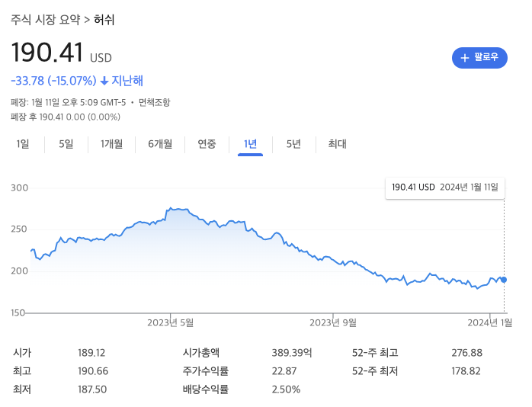Click the USD currency label
The image size is (532, 407).
[101, 58]
